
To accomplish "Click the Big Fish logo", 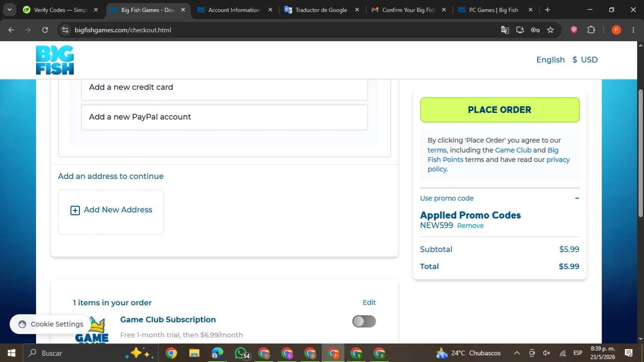I will (55, 60).
